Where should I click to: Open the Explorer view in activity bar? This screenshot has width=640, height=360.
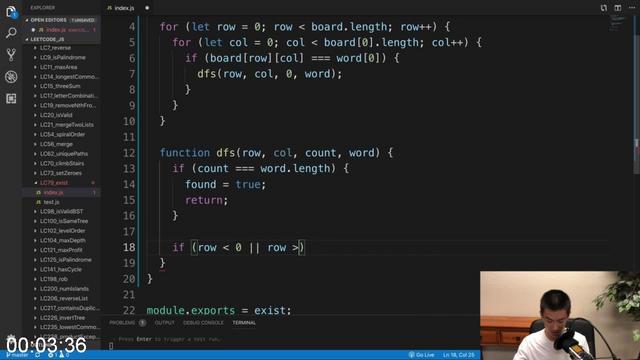tap(11, 12)
